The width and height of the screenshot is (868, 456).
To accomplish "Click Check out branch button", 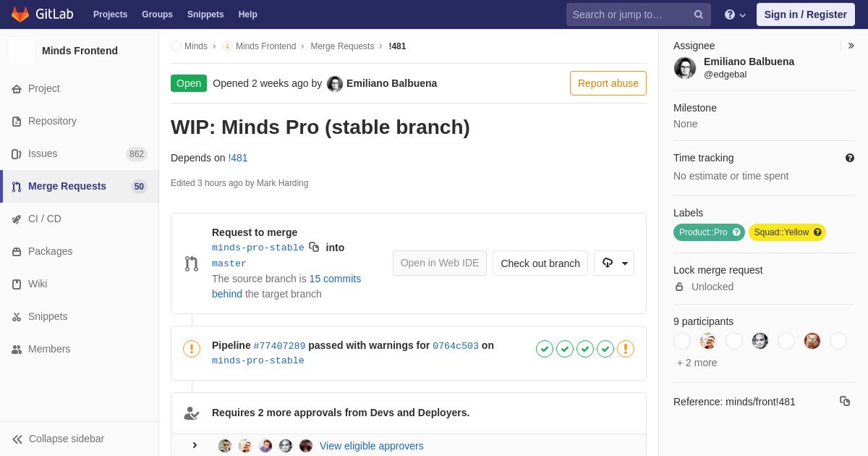I will point(540,263).
